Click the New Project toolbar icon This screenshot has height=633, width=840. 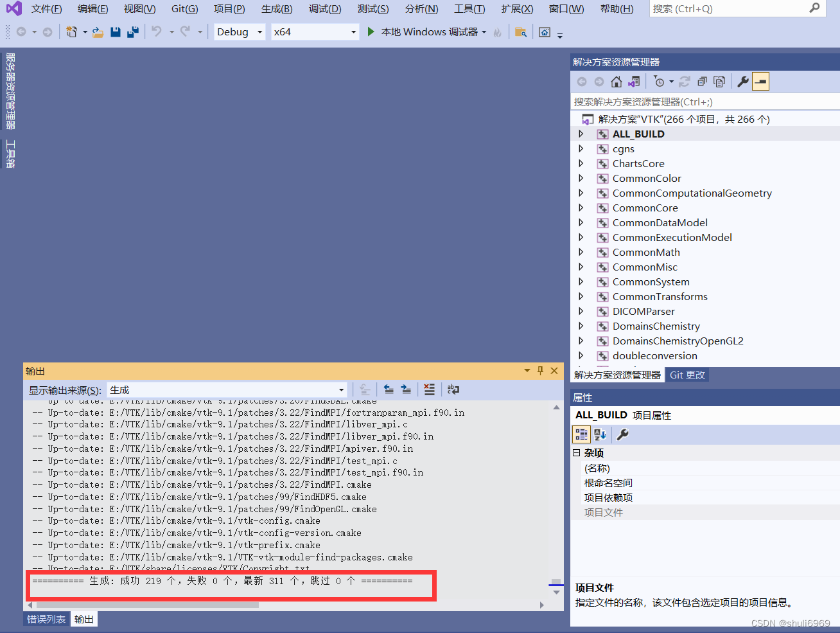pos(71,32)
